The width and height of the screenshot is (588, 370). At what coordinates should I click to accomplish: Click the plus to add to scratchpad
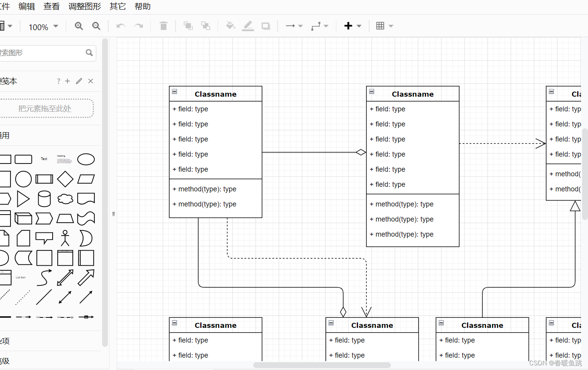point(67,81)
